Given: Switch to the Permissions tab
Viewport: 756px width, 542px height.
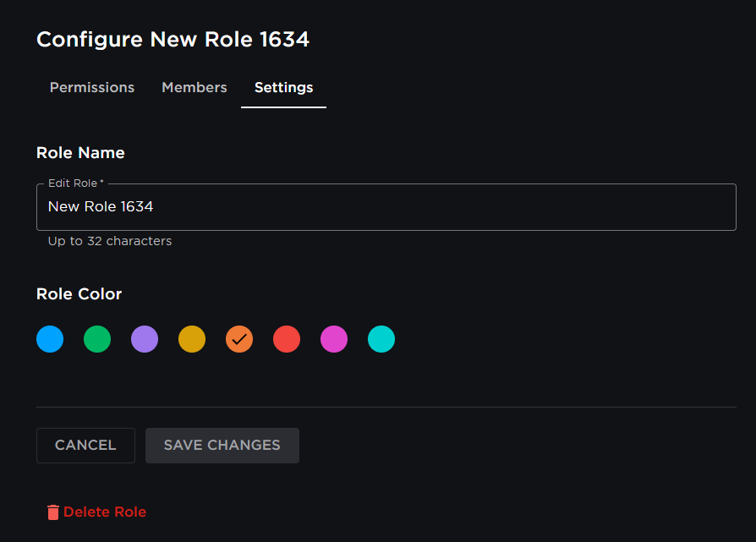Looking at the screenshot, I should click(x=91, y=87).
